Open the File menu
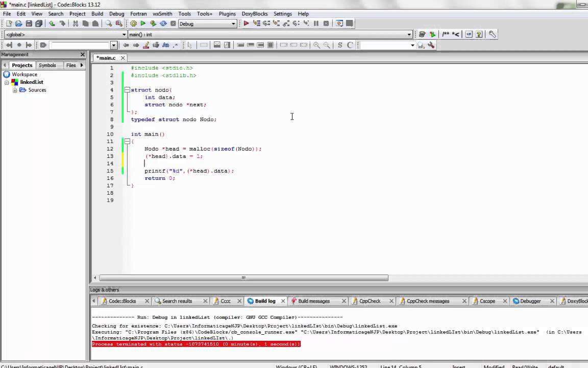The height and width of the screenshot is (368, 588). click(7, 14)
